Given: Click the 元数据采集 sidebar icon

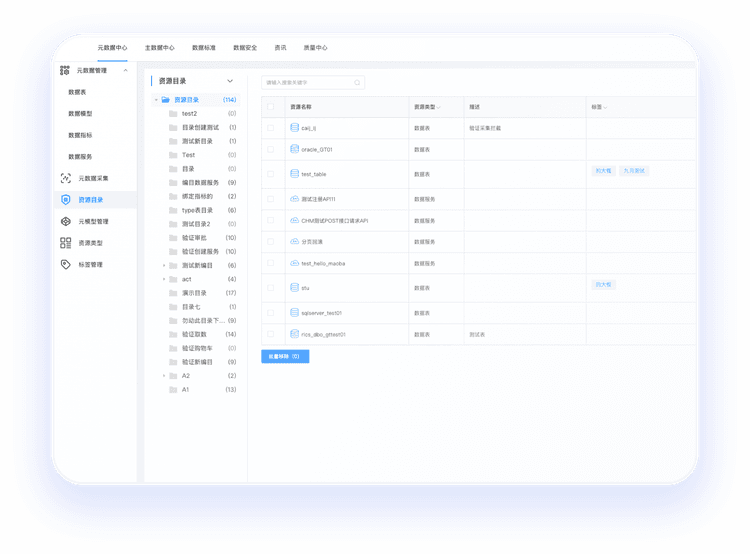Looking at the screenshot, I should [x=65, y=178].
